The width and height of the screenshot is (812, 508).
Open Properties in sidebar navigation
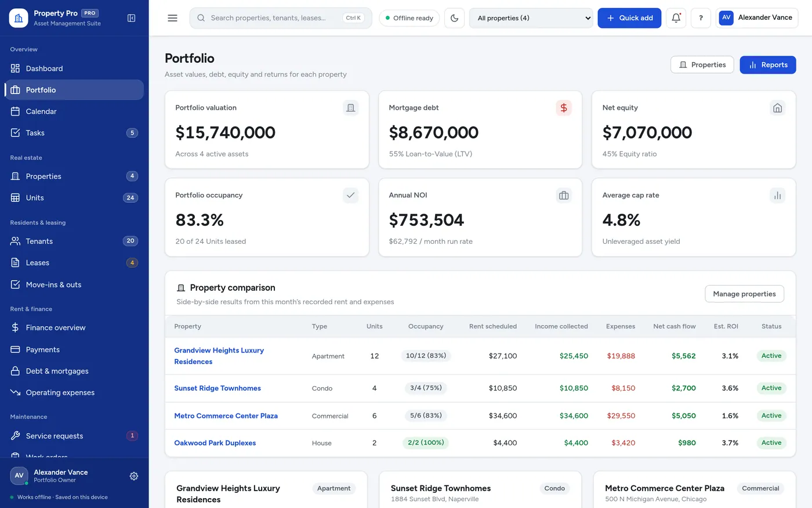point(74,176)
